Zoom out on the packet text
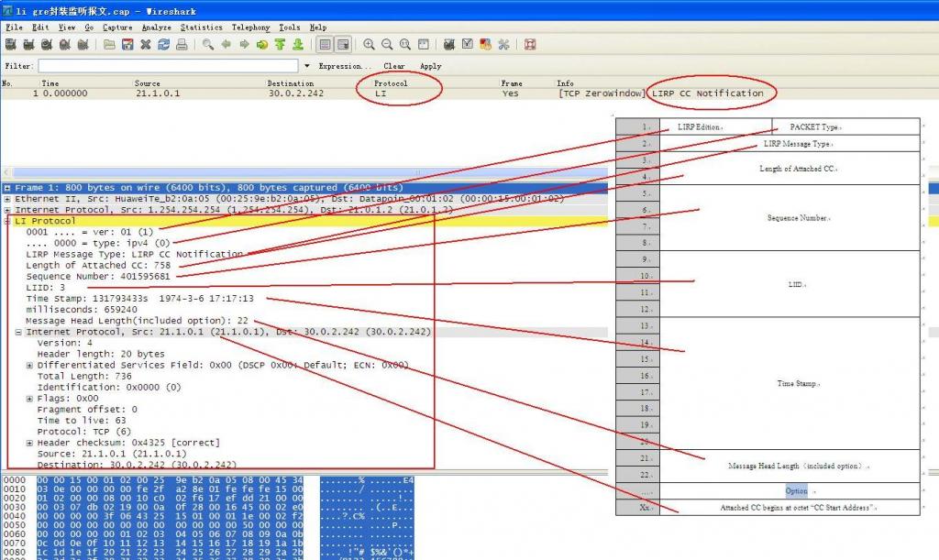This screenshot has height=560, width=939. 387,44
